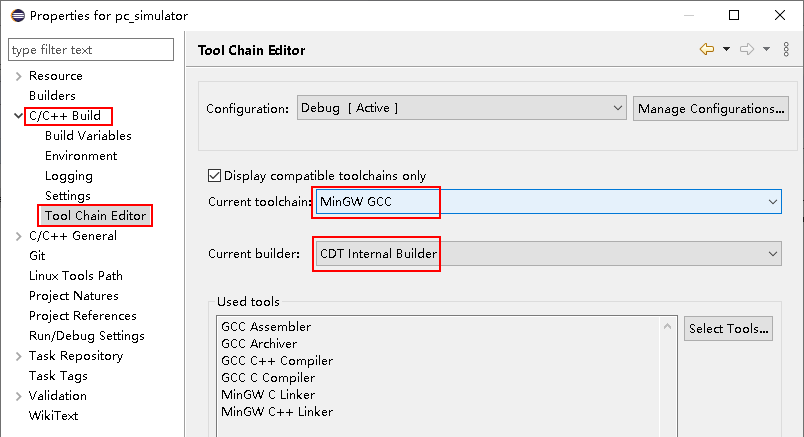Viewport: 804px width, 437px height.
Task: Click Manage Configurations button
Action: [711, 108]
